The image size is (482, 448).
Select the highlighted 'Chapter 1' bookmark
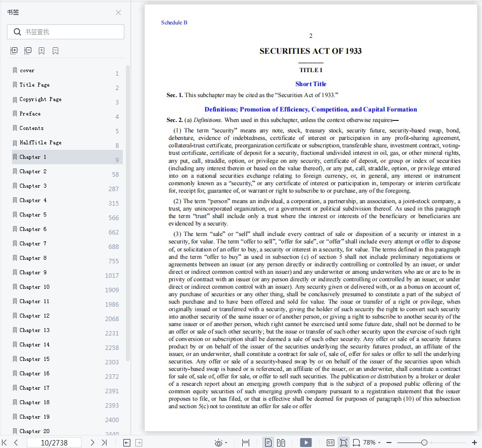(67, 157)
